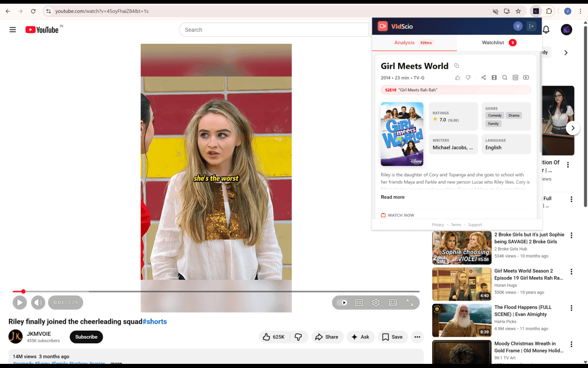Dislike the YouTube video
This screenshot has height=368, width=588.
(298, 337)
